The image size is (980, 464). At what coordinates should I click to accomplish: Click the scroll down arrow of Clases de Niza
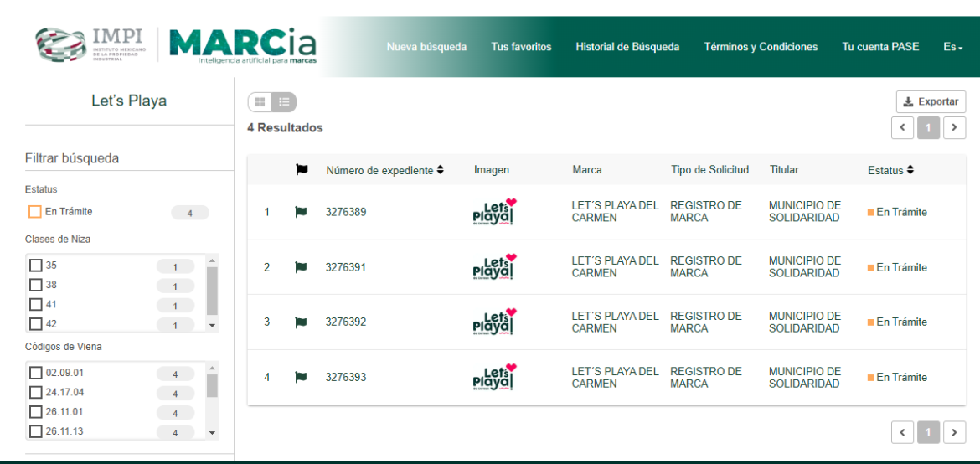[x=212, y=326]
